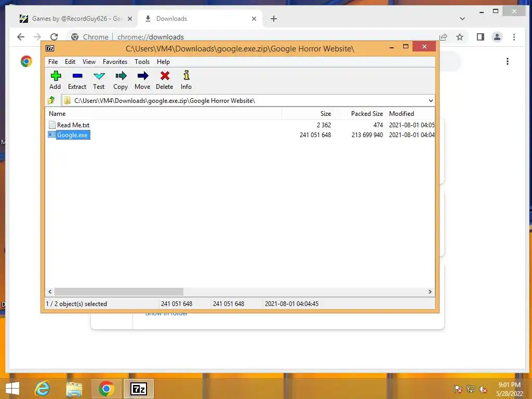Click the Move toolbar icon
The width and height of the screenshot is (532, 399).
pyautogui.click(x=143, y=76)
